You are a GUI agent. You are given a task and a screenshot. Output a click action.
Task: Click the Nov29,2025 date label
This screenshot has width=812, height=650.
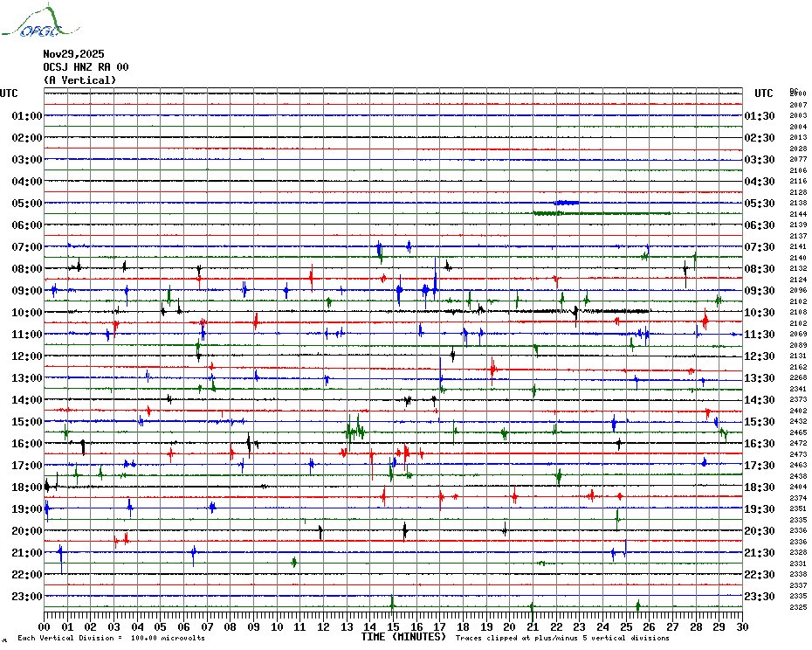pyautogui.click(x=73, y=54)
